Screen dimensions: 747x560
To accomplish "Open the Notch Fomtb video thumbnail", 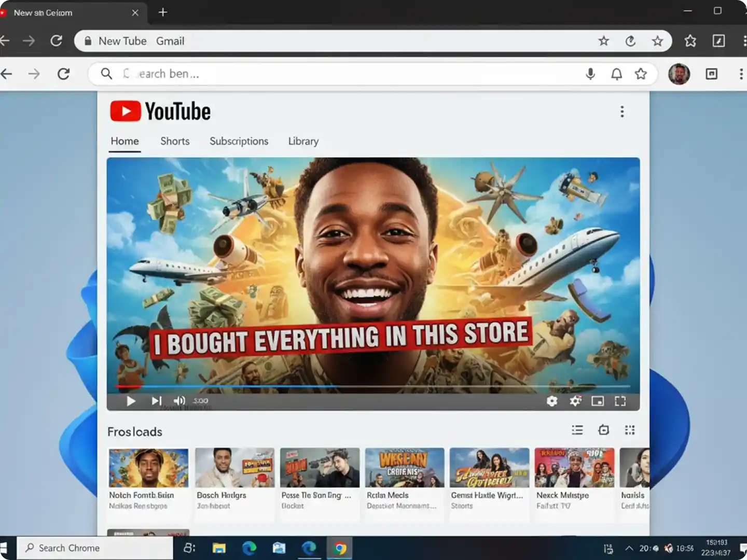I will click(x=148, y=468).
